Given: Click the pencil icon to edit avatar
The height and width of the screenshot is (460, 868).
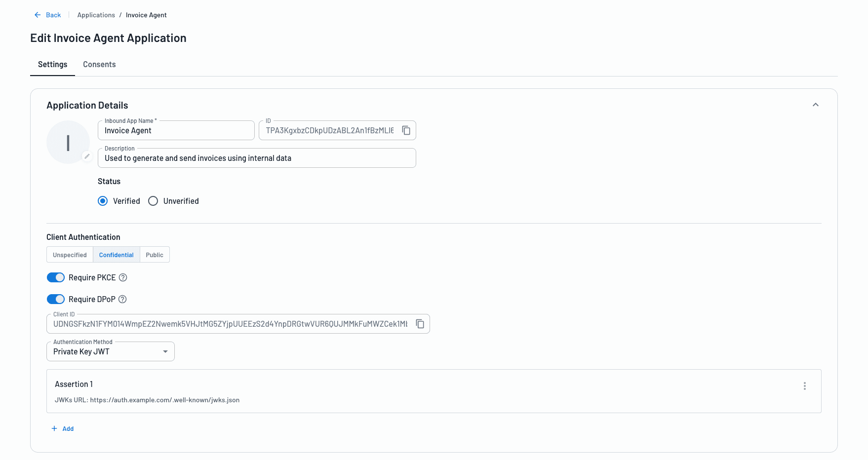Looking at the screenshot, I should [x=87, y=156].
